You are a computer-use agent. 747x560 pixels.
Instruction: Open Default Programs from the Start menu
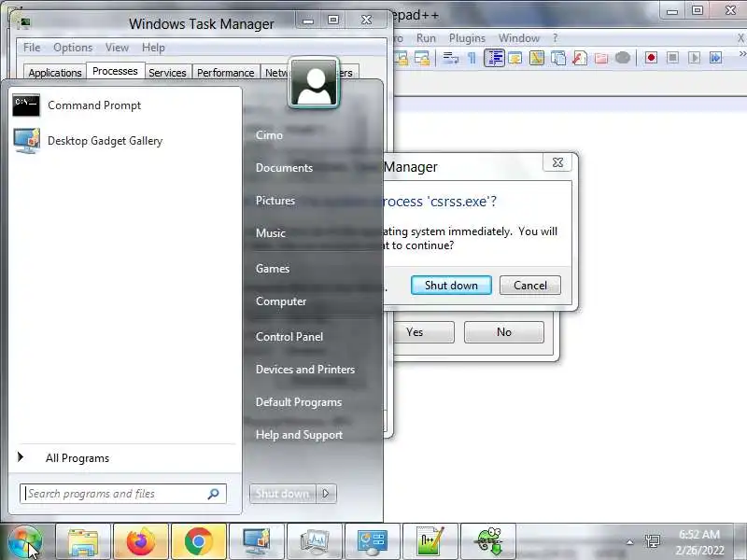(299, 402)
